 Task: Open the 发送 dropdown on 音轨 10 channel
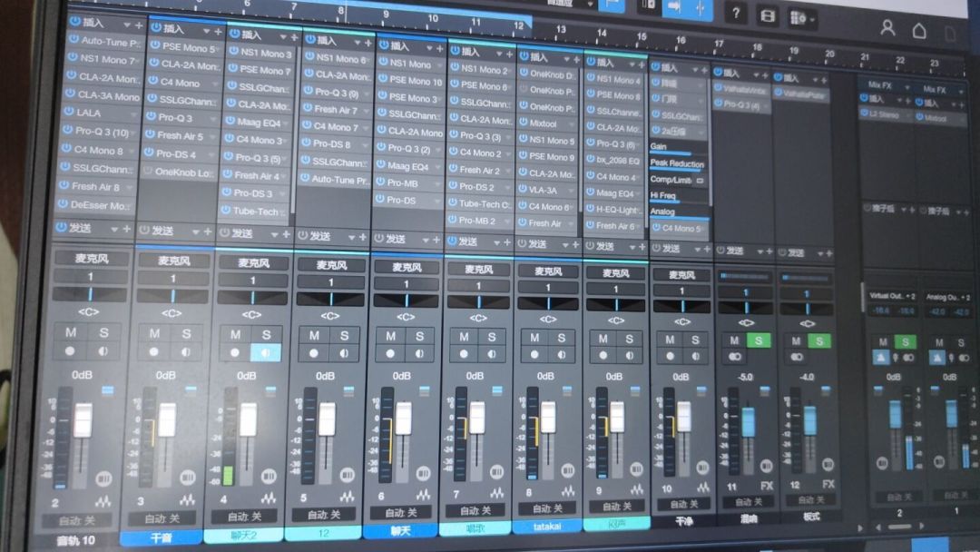[113, 230]
